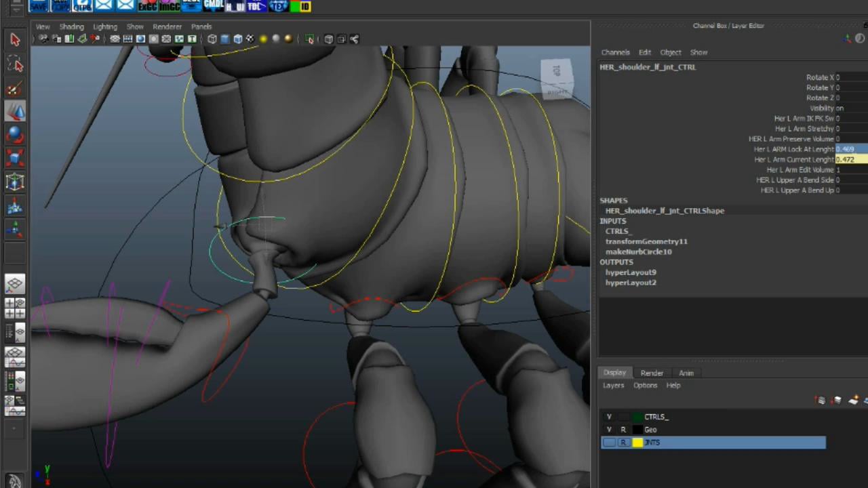Click the TOP face of view cube
Image resolution: width=868 pixels, height=488 pixels.
[556, 70]
